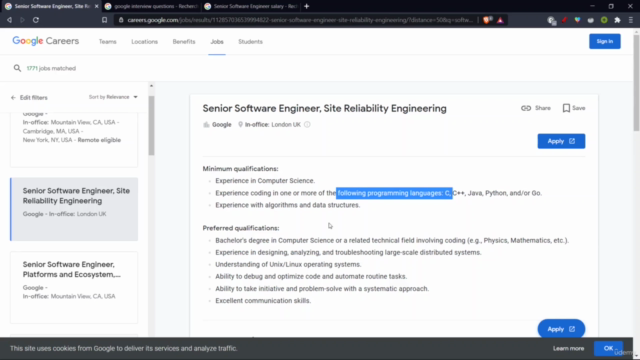Open Sort by Relevance dropdown
The width and height of the screenshot is (640, 360).
tap(113, 97)
